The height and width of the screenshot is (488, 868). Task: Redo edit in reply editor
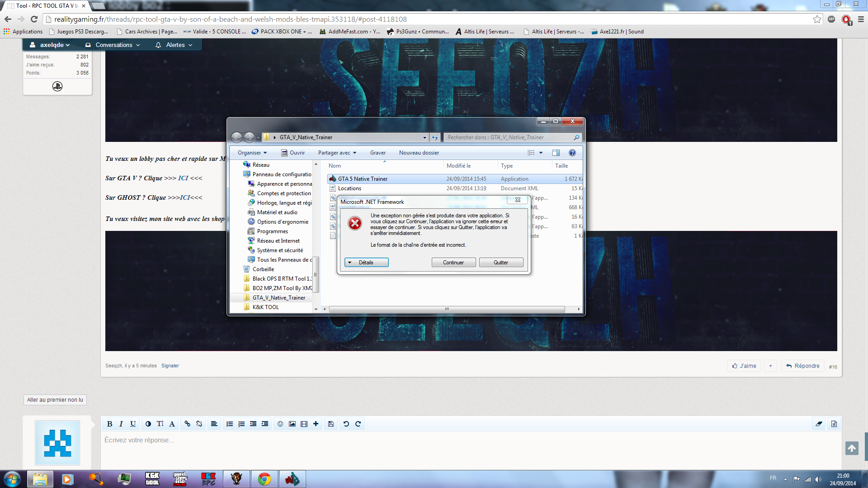(358, 424)
